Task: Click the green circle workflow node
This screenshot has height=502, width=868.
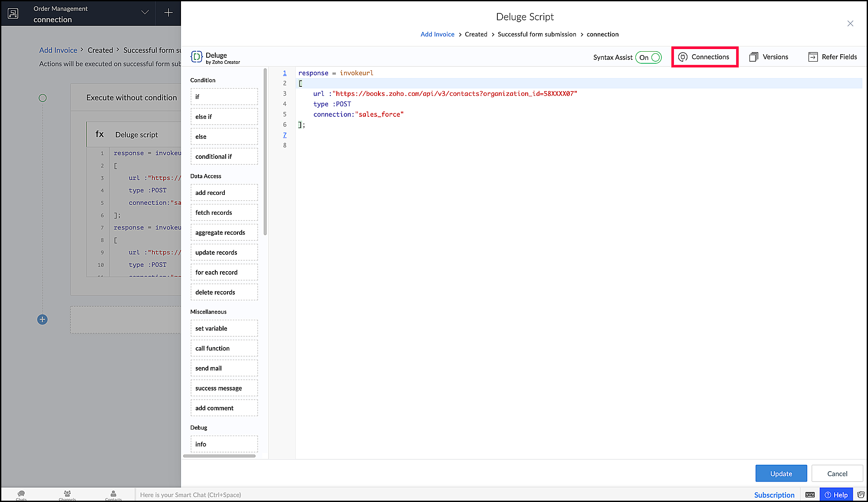Action: (43, 98)
